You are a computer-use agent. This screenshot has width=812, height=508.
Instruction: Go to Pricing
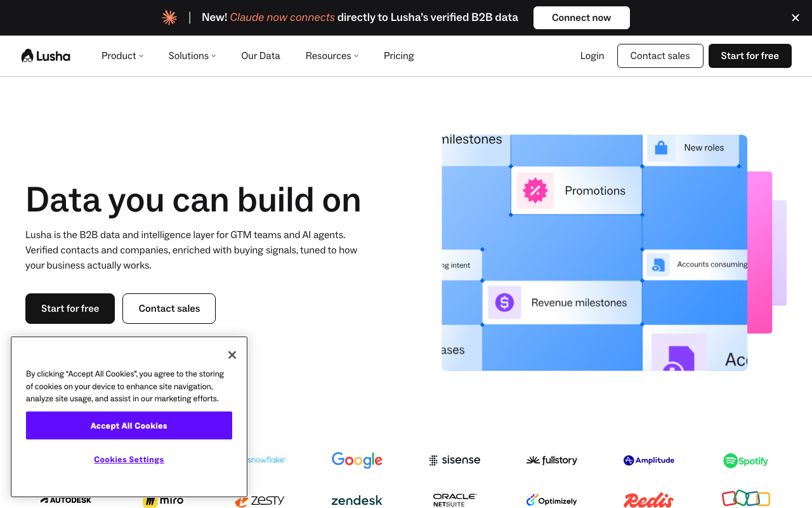pyautogui.click(x=399, y=56)
